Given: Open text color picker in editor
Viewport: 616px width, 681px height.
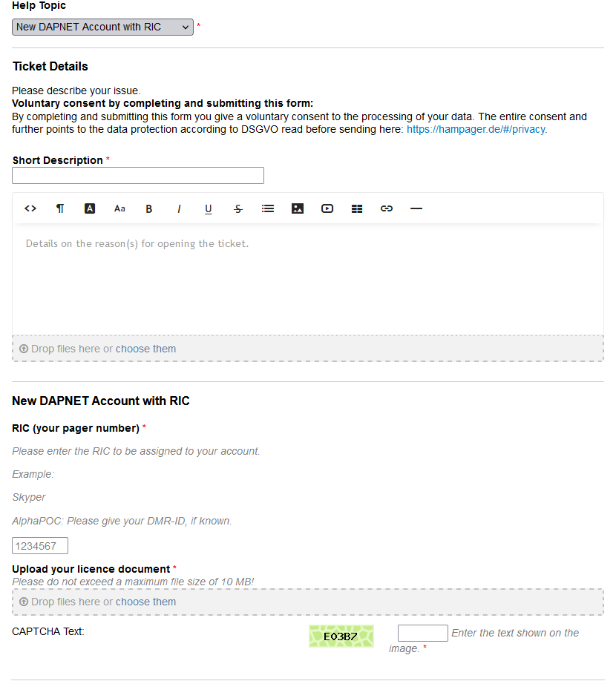Looking at the screenshot, I should pos(90,208).
